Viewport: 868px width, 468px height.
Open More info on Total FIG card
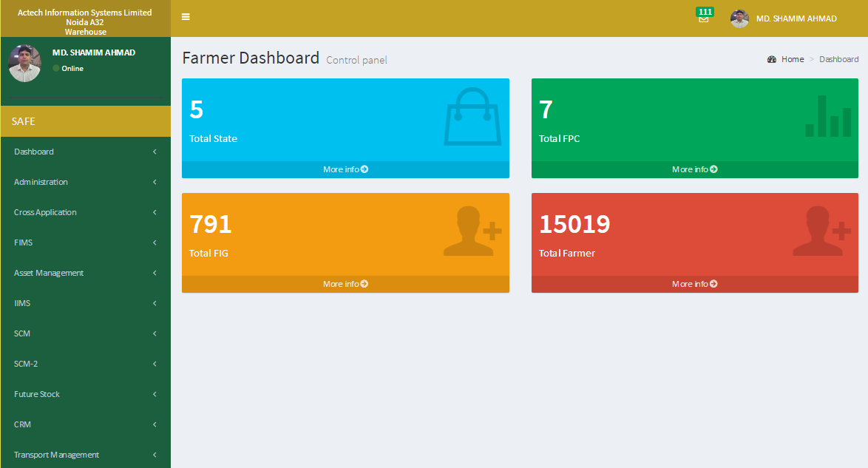click(345, 284)
